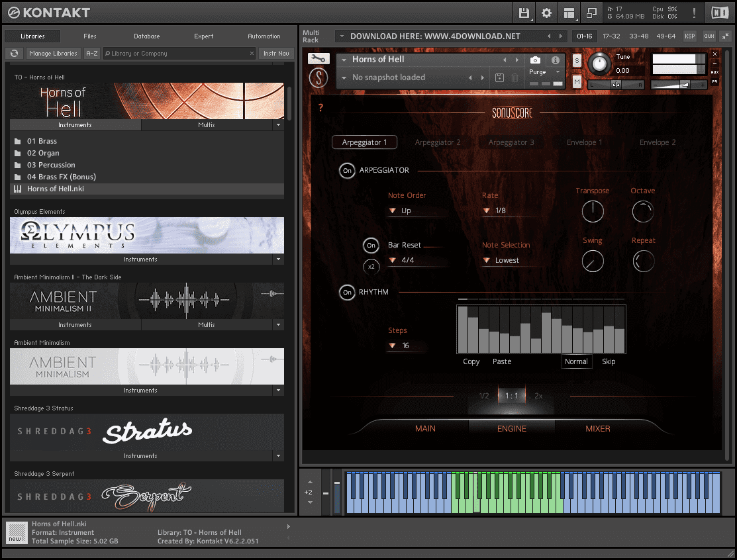Toggle minimized view icon in header
The height and width of the screenshot is (560, 737).
click(591, 13)
